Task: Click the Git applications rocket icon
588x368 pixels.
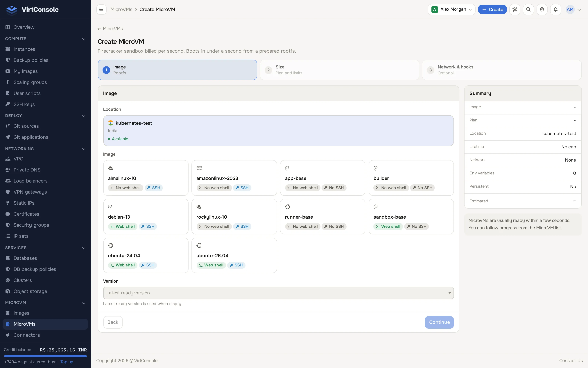Action: coord(8,137)
